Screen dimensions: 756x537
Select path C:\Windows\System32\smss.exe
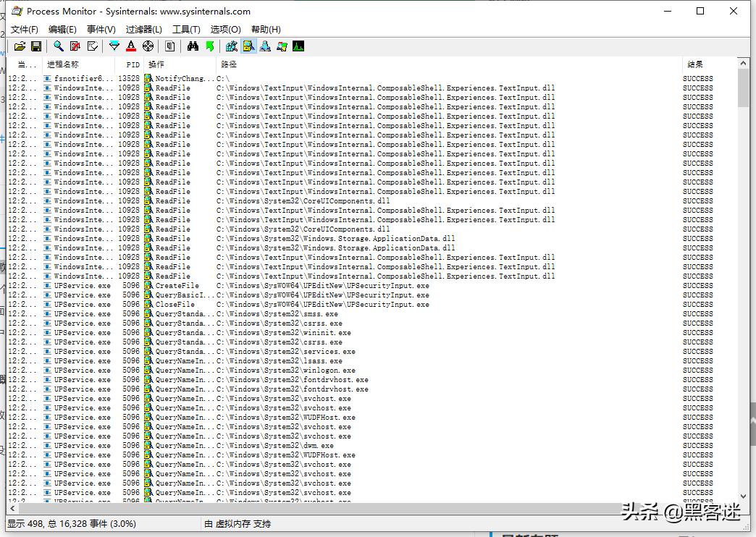tap(277, 314)
